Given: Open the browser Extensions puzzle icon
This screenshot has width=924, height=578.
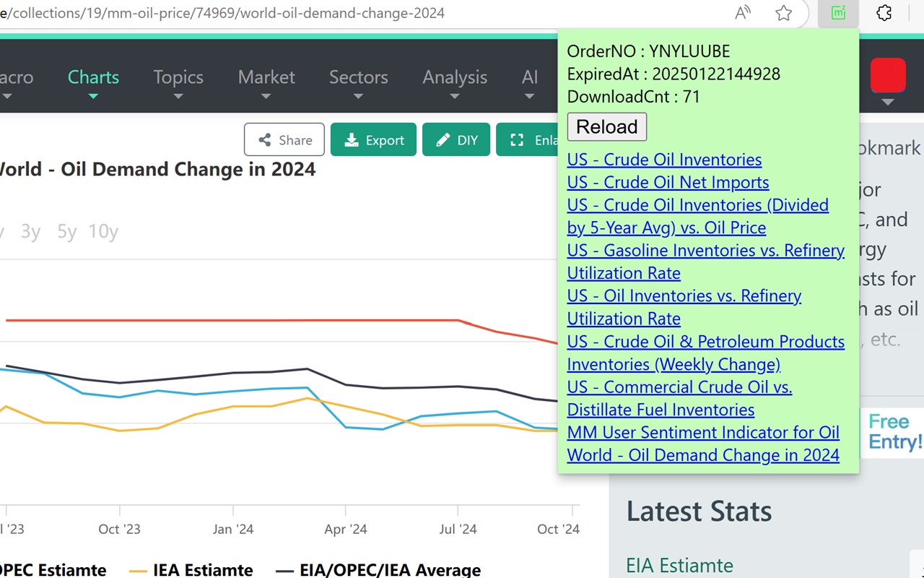Looking at the screenshot, I should pos(884,13).
